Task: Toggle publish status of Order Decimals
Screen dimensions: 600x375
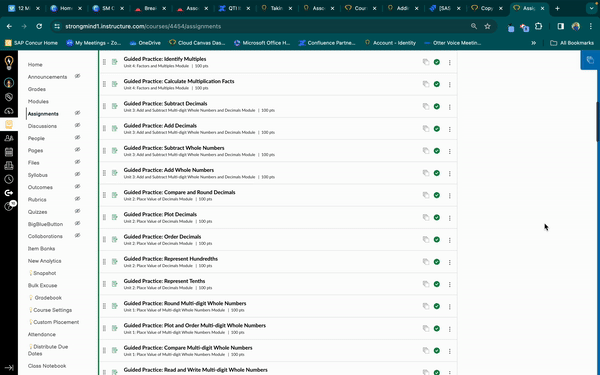Action: point(437,240)
